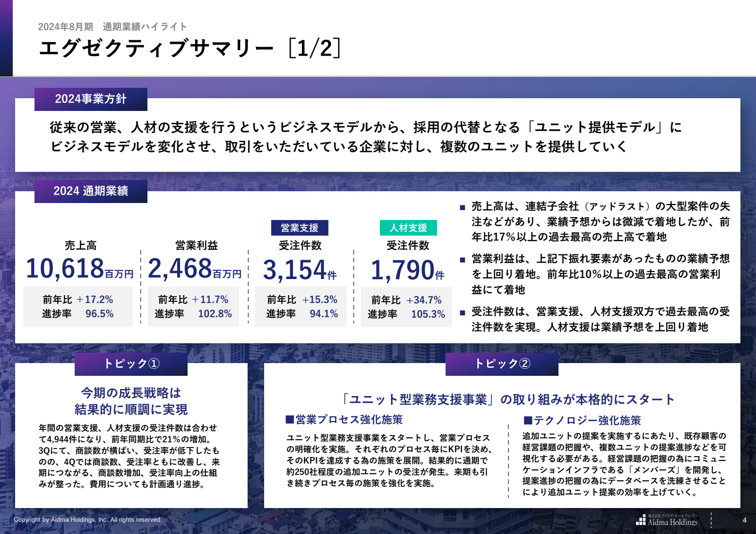Click the ■営業プロセス強化施策 subheading
This screenshot has height=534, width=756.
[344, 420]
